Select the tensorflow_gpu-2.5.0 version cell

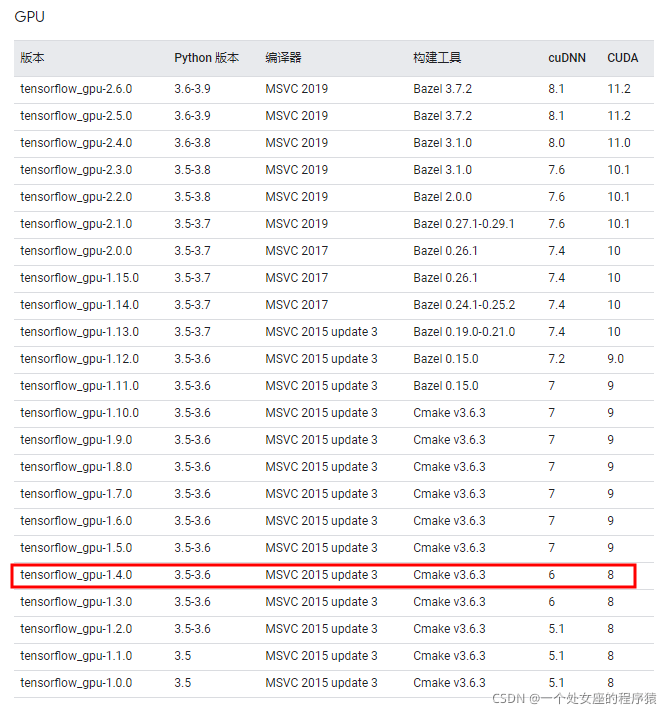pyautogui.click(x=76, y=116)
